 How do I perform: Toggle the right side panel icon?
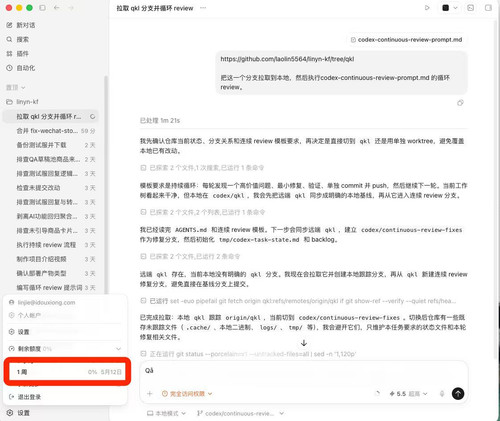click(x=488, y=8)
